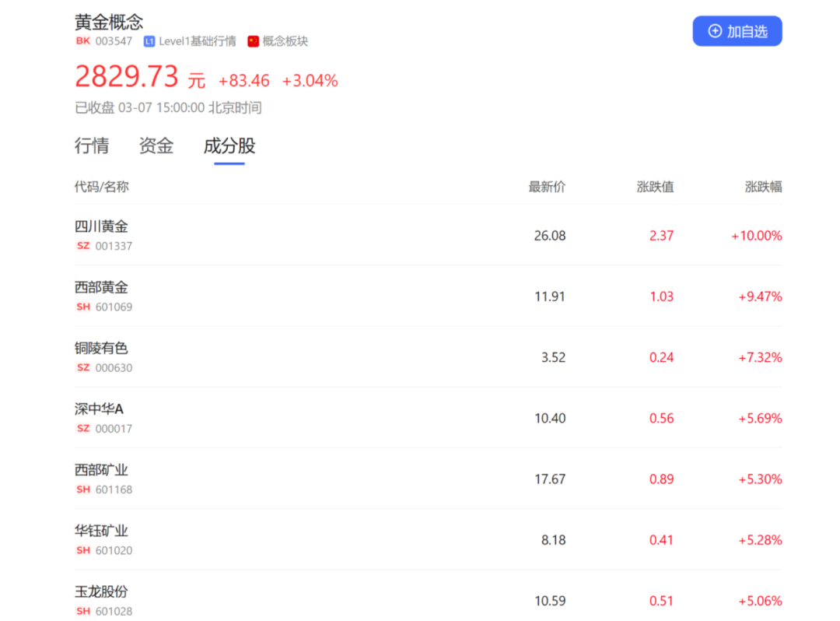Click SZ market badge for 000630
The image size is (840, 621).
[x=83, y=367]
